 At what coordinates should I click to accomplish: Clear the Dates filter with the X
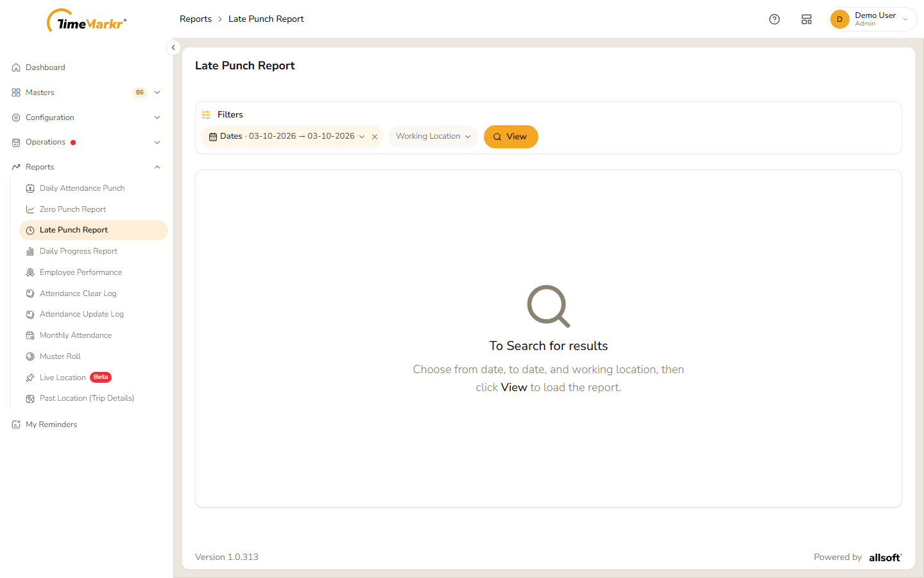pos(375,137)
